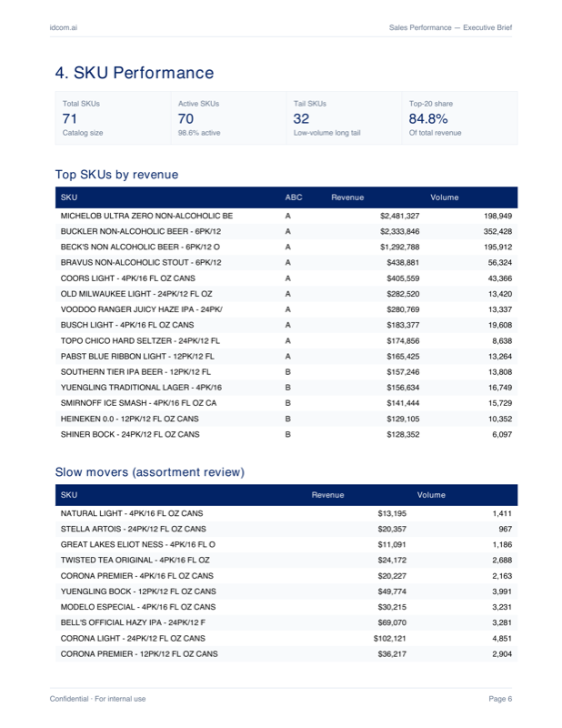Select volume 352,428

coord(497,231)
